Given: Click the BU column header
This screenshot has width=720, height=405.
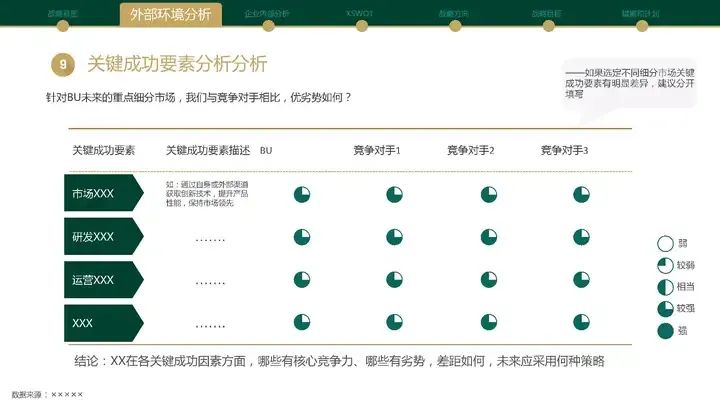Looking at the screenshot, I should pos(266,151).
